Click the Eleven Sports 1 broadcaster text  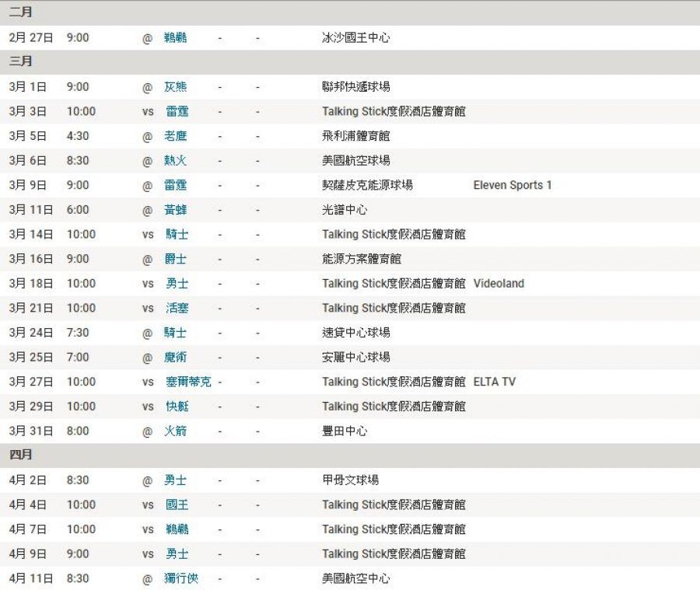click(x=512, y=185)
